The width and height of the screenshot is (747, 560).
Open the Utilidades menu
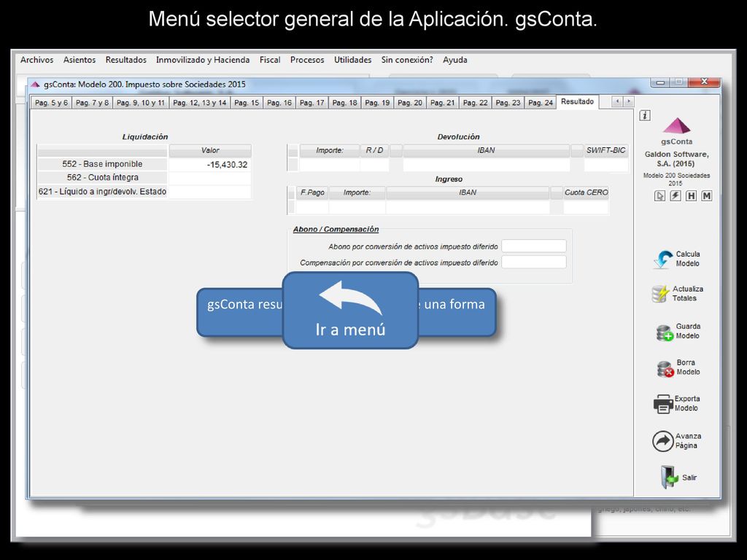tap(352, 60)
